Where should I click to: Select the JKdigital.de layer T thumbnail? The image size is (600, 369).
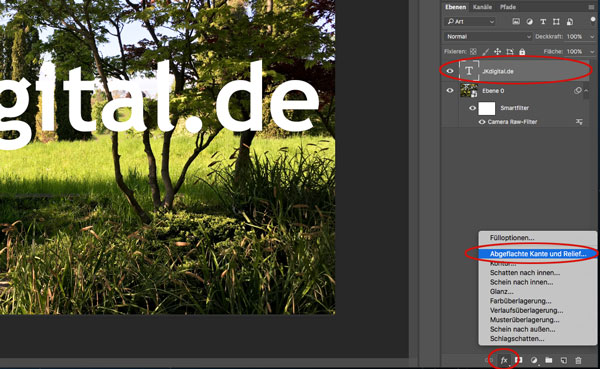pyautogui.click(x=469, y=71)
